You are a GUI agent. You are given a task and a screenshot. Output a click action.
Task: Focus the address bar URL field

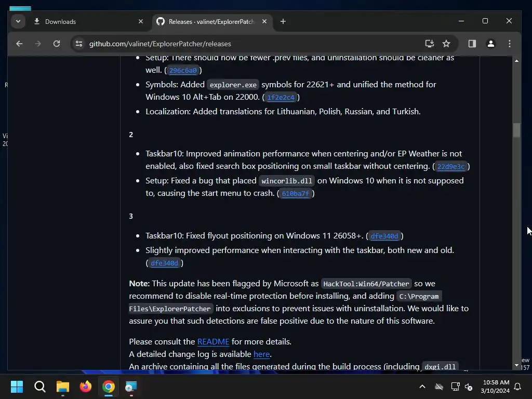[x=251, y=44]
